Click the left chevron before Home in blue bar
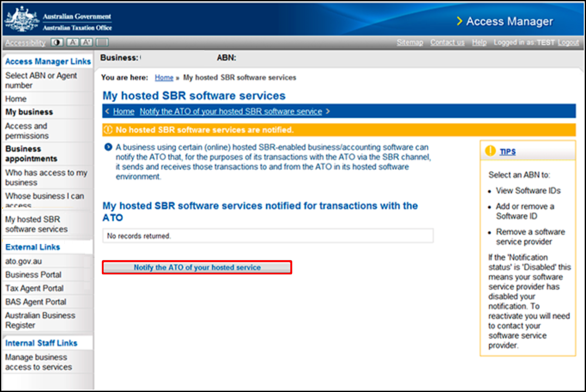Image resolution: width=586 pixels, height=392 pixels. point(107,112)
